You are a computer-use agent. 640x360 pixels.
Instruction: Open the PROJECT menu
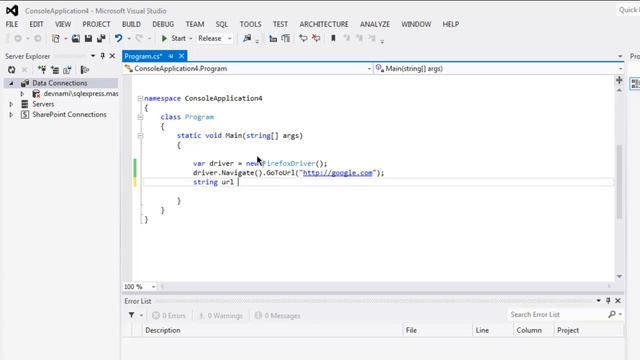pos(96,24)
